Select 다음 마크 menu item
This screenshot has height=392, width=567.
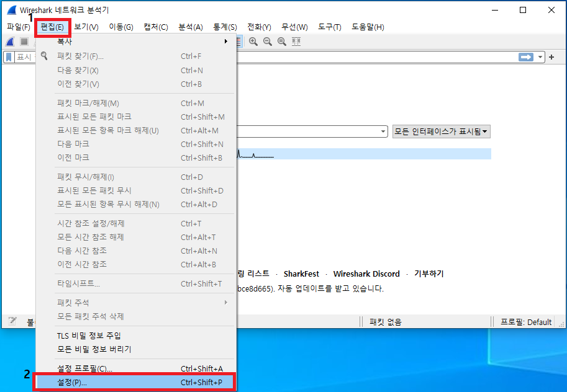(x=136, y=144)
